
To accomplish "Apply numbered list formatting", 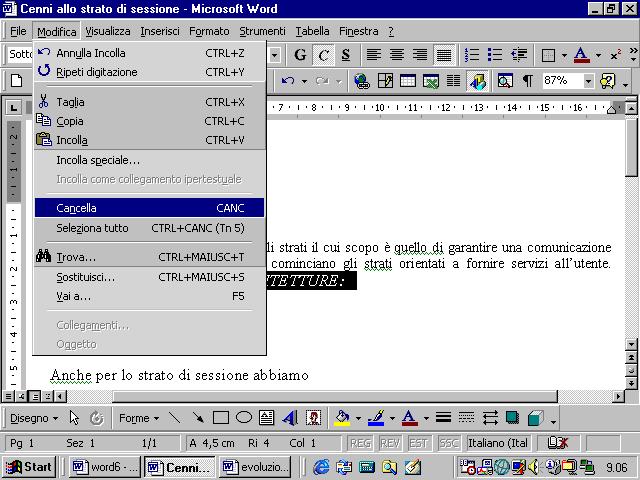I will (x=472, y=55).
